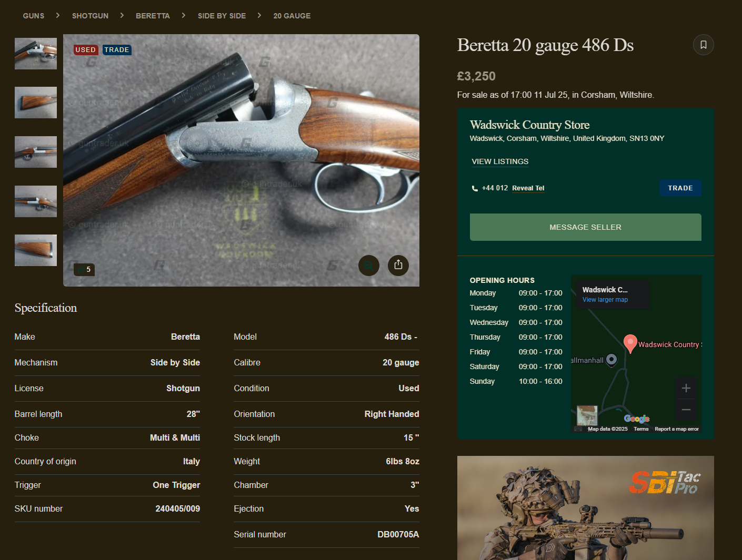
Task: Go to Beretta breadcrumb
Action: click(153, 16)
